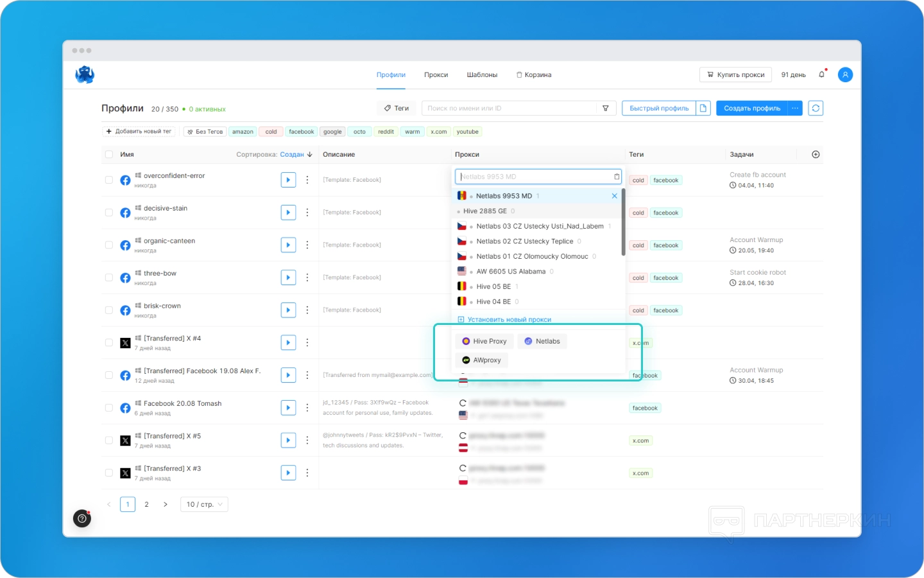Tick the [Transferred] X #4 checkbox
Viewport: 924px width, 578px height.
tap(109, 343)
